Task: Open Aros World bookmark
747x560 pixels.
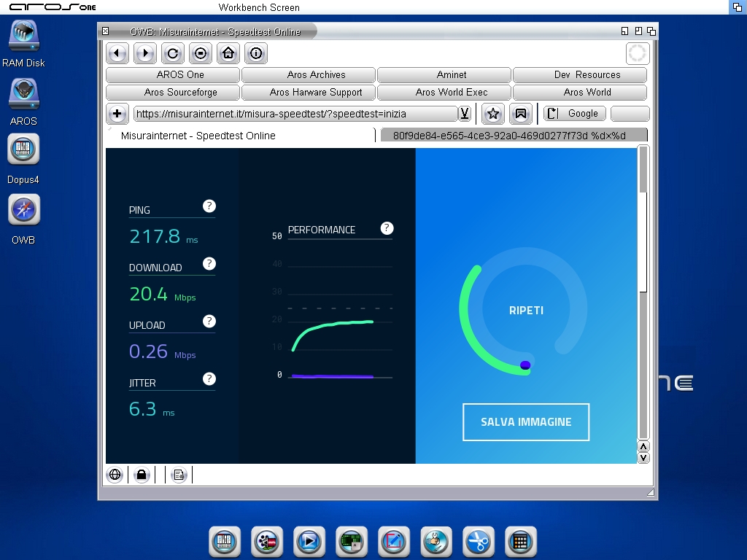Action: pos(580,93)
